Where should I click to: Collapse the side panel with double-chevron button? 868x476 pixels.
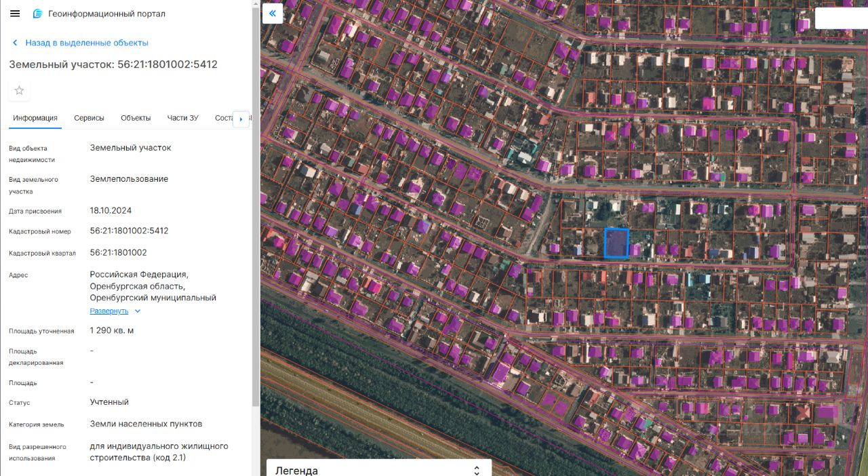click(273, 14)
